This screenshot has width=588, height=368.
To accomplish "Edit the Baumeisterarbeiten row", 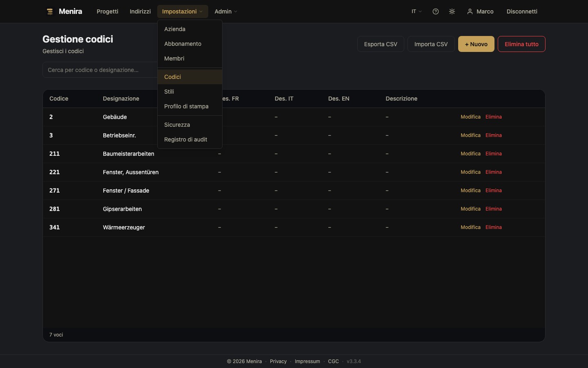I will [470, 154].
